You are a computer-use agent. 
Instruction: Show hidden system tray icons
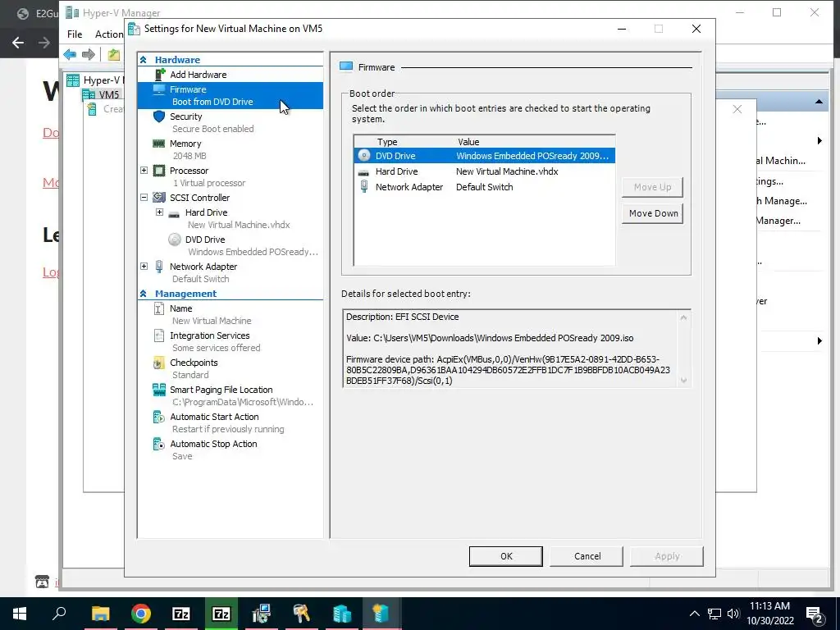point(694,614)
